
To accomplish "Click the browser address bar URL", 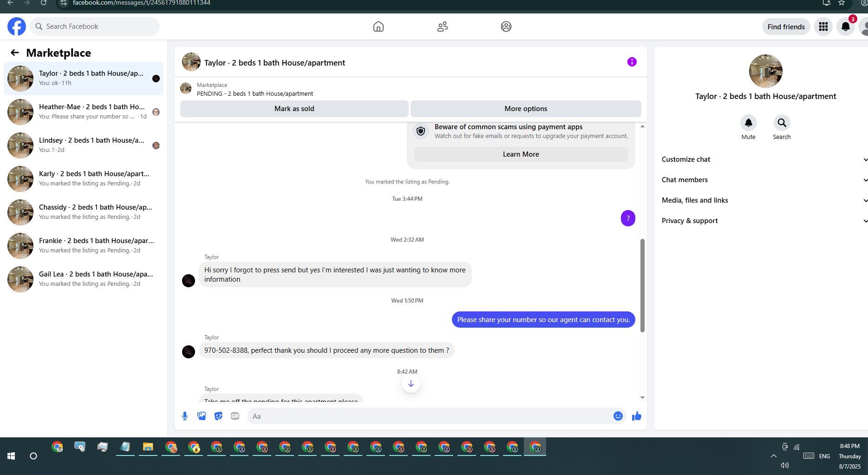I will pos(142,3).
